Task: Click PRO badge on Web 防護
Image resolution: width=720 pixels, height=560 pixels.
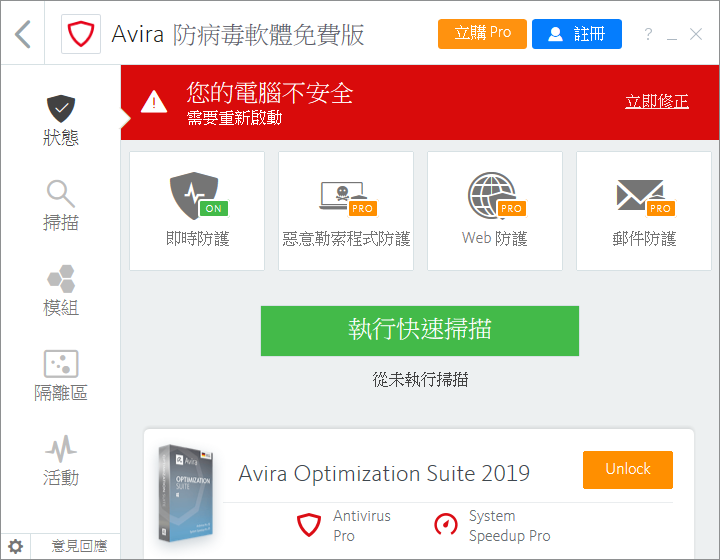Action: [511, 208]
